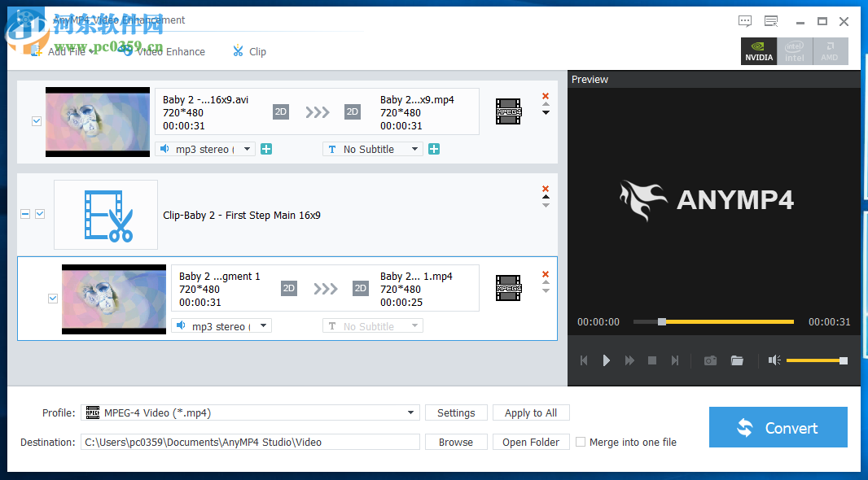Click Apply to All
The width and height of the screenshot is (868, 480).
click(x=531, y=412)
